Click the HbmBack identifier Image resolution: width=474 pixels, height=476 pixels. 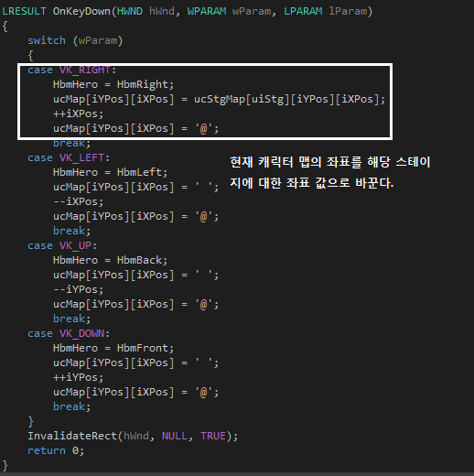click(x=139, y=260)
